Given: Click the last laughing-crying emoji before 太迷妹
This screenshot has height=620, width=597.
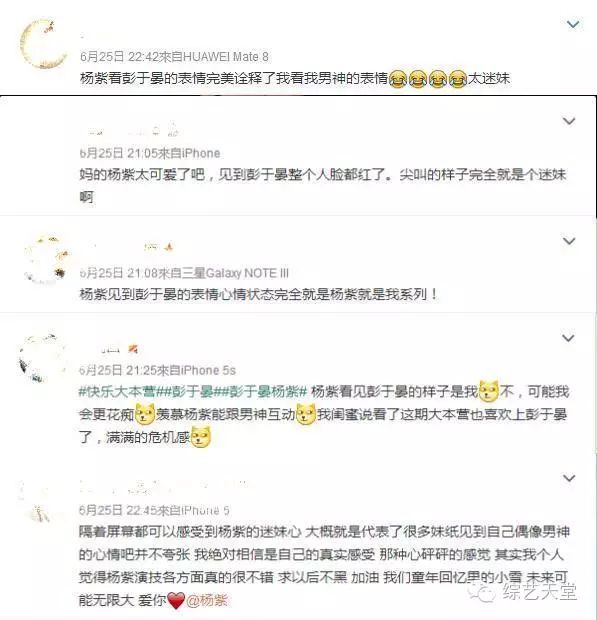Looking at the screenshot, I should point(457,79).
